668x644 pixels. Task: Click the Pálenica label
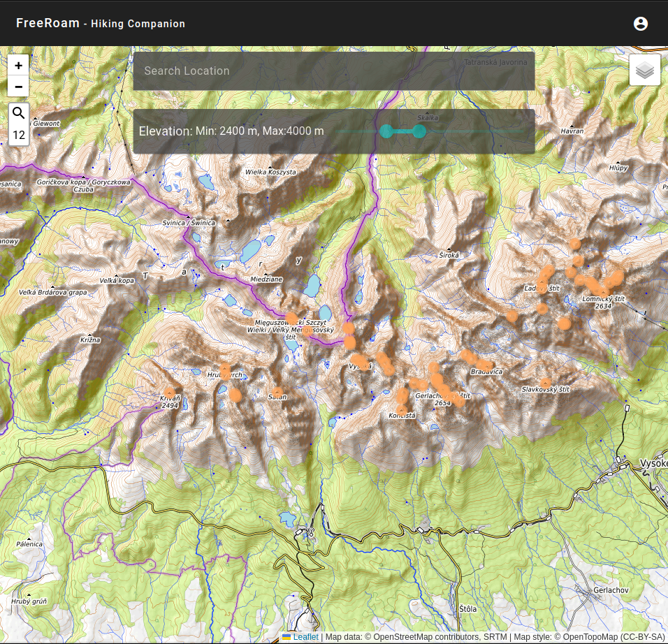coord(29,544)
